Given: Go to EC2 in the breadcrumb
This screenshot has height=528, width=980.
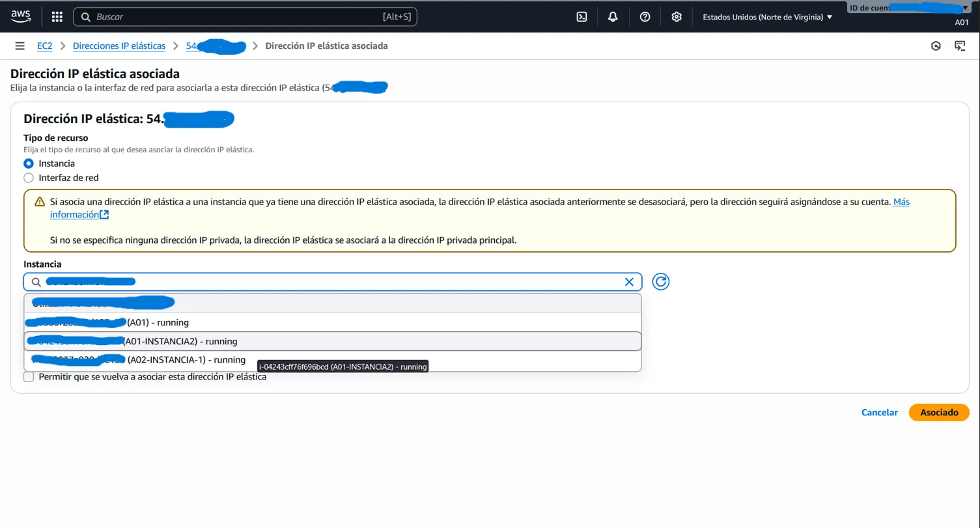Looking at the screenshot, I should tap(44, 46).
